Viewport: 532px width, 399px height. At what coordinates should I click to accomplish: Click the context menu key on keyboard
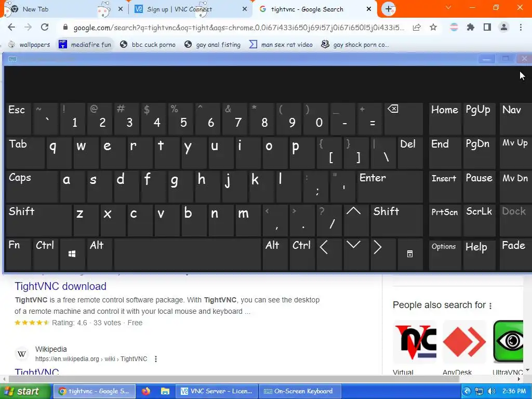click(x=410, y=254)
